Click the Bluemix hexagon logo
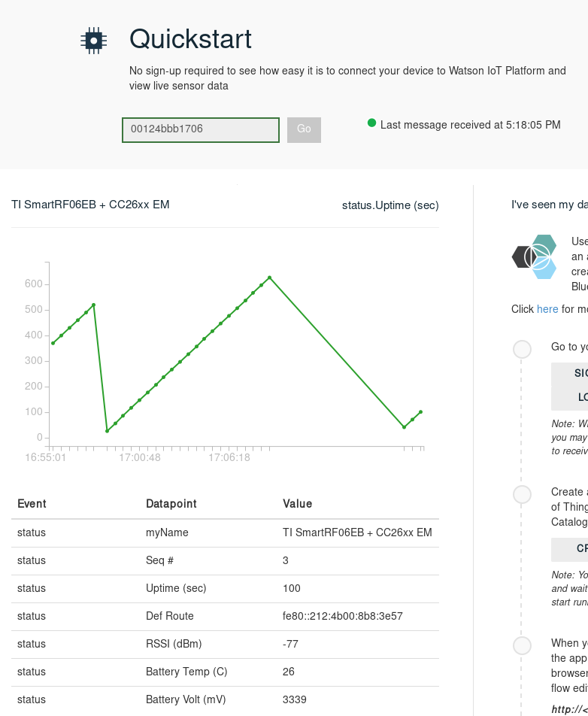The width and height of the screenshot is (588, 716). pos(535,256)
